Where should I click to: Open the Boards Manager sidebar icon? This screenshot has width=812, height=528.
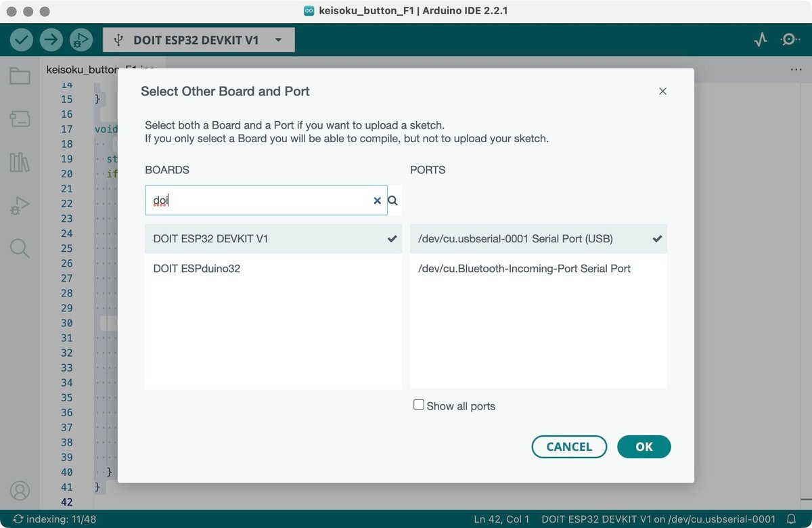tap(20, 120)
